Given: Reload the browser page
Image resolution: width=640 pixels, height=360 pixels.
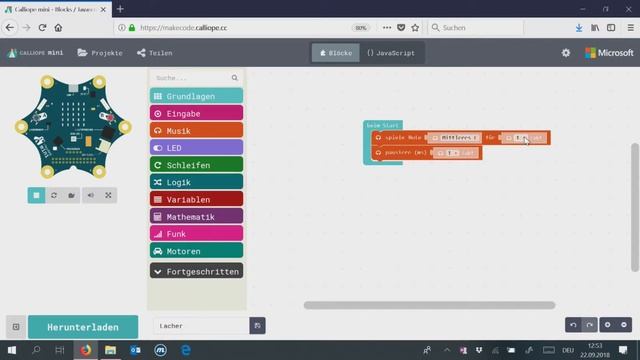Looking at the screenshot, I should point(42,28).
